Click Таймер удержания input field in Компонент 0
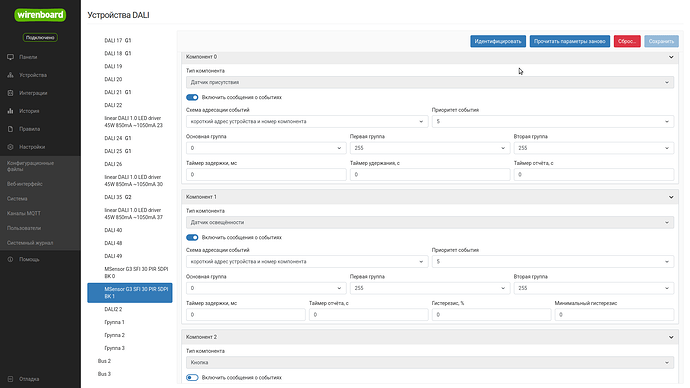The width and height of the screenshot is (690, 388). [x=430, y=175]
